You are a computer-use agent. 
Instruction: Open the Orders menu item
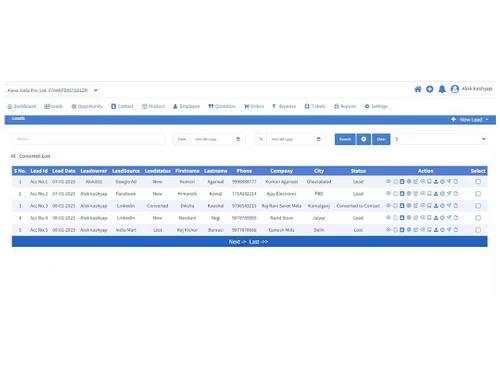click(254, 106)
